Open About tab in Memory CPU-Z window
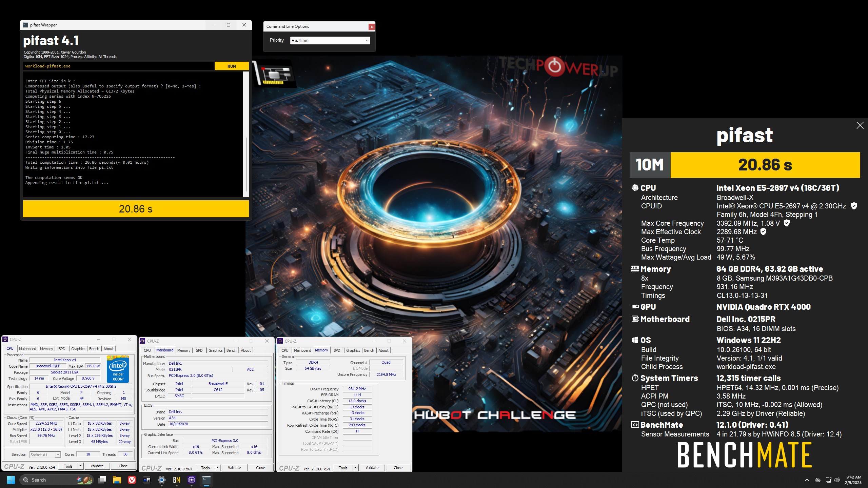This screenshot has width=868, height=488. coord(383,350)
